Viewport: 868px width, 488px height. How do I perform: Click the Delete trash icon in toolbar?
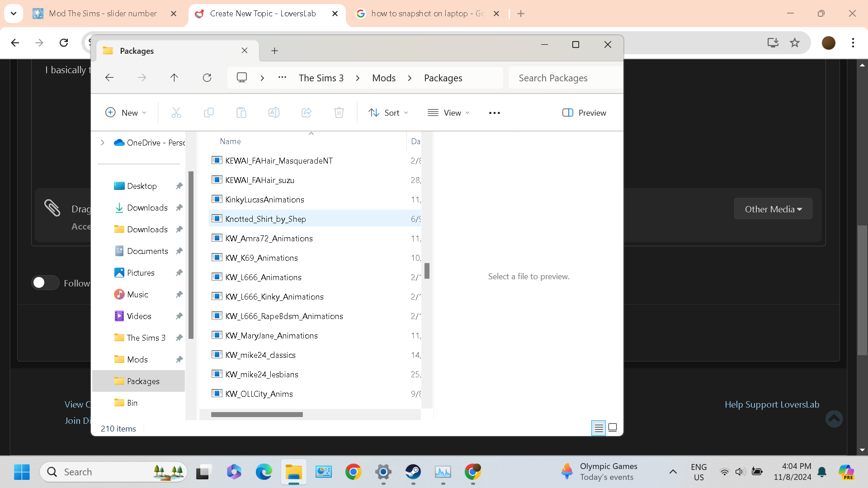[x=339, y=113]
